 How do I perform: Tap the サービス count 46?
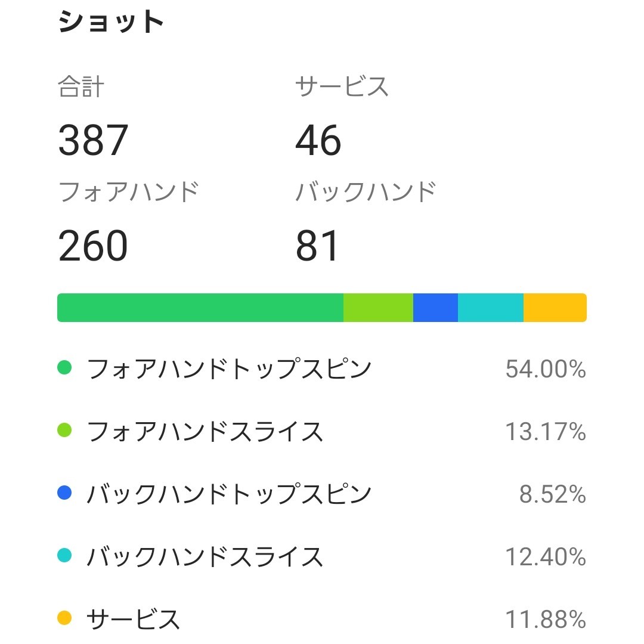point(318,141)
